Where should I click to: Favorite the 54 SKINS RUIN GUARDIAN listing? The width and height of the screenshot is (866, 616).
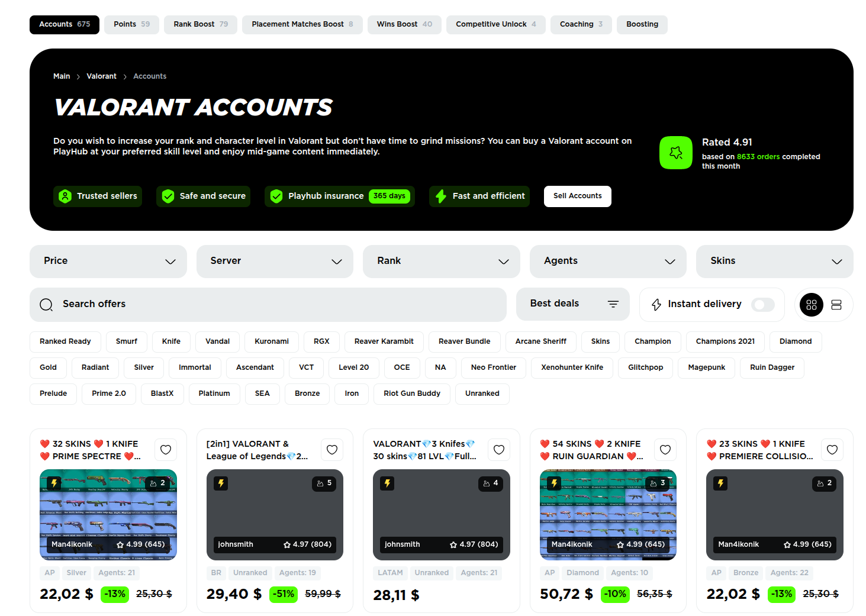[x=665, y=449]
